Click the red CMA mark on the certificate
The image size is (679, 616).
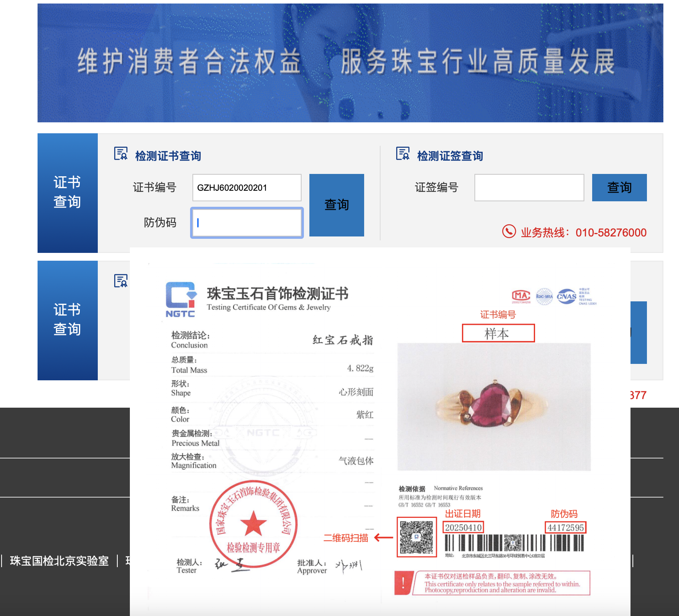tap(521, 296)
